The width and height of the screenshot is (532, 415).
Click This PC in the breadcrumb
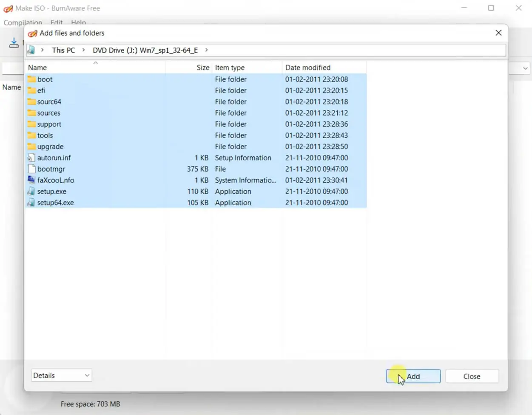coord(63,50)
